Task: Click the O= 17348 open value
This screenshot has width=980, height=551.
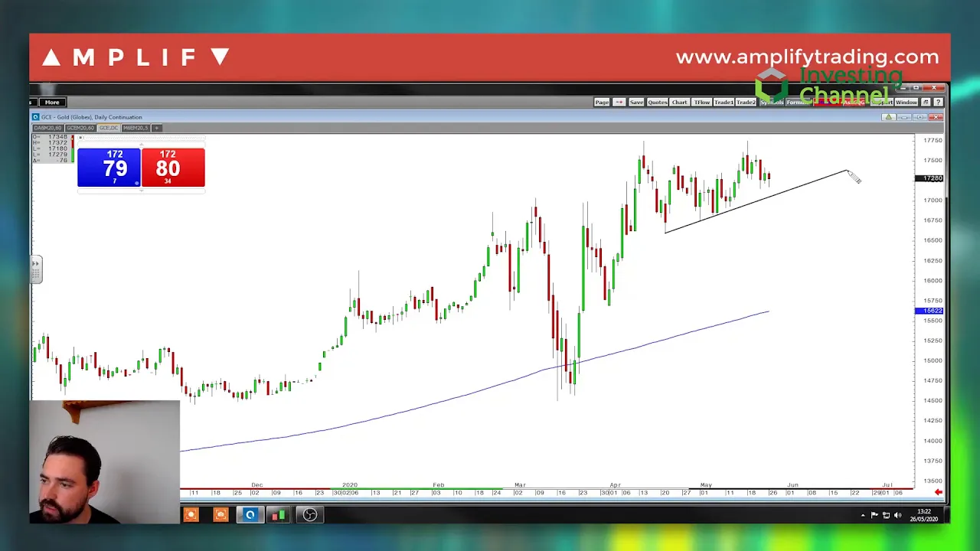Action: tap(51, 137)
